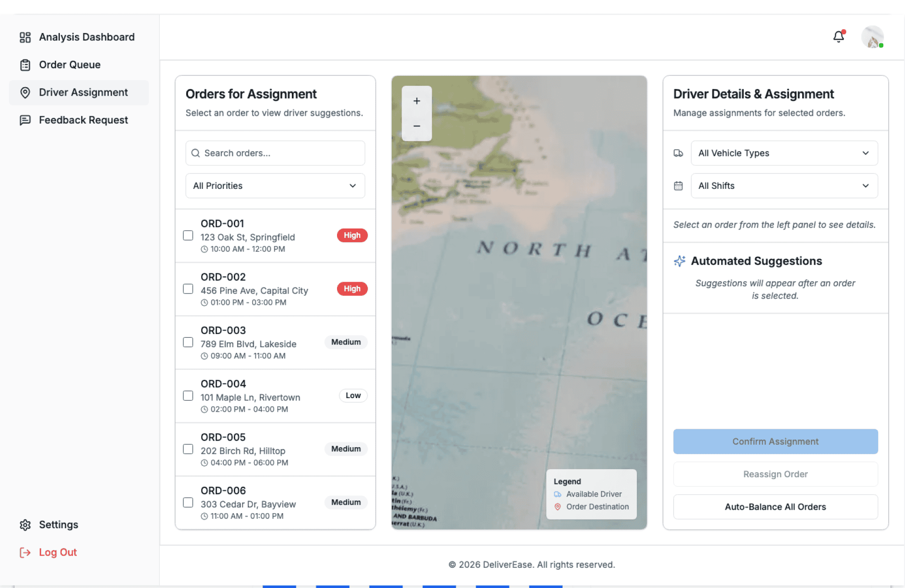Screen dimensions: 905x588
Task: Click the High priority badge on ORD-002
Action: 352,289
